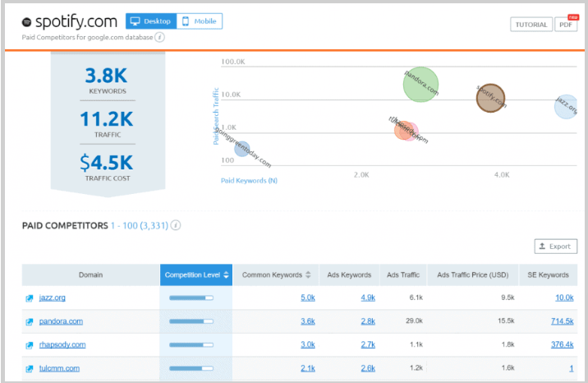Open 5.0k common keywords for jazz.org
Viewport: 588px width, 383px height.
coord(308,298)
